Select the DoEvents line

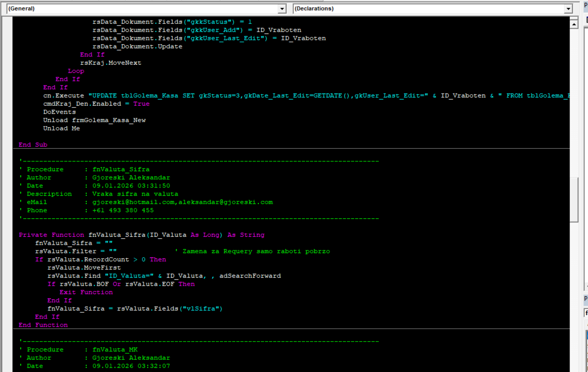(x=59, y=112)
